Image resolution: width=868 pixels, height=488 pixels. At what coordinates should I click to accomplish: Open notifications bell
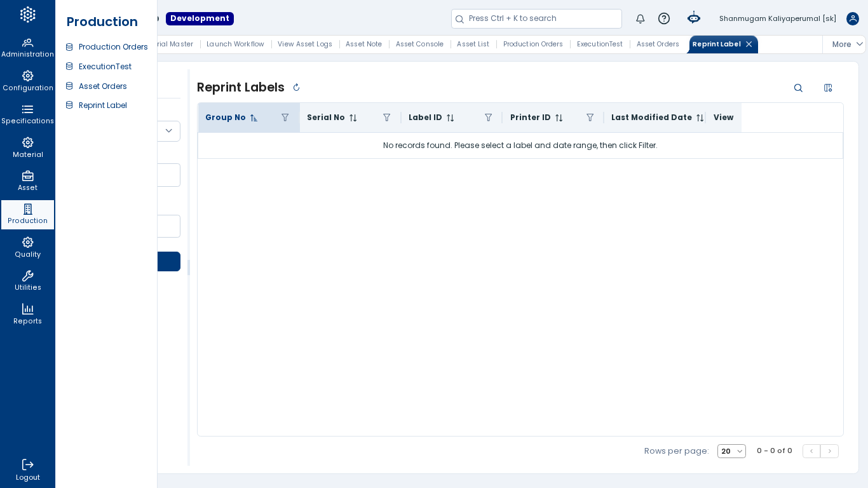coord(641,18)
